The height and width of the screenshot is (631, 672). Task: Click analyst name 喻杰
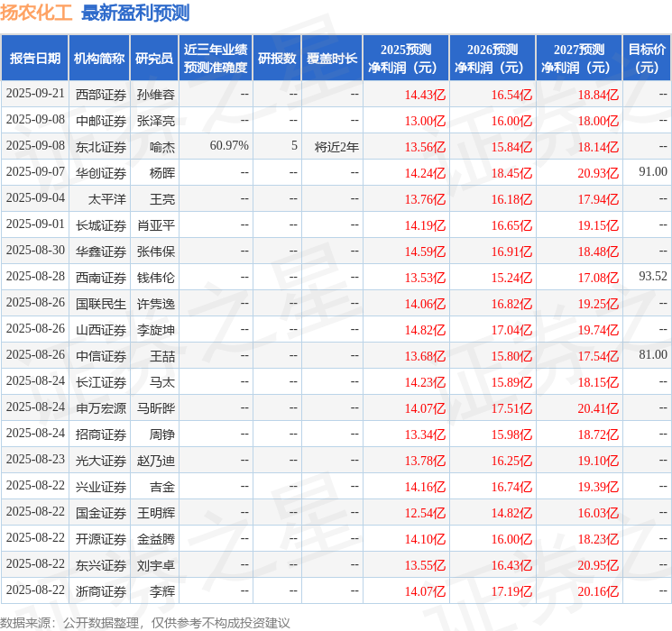pos(162,147)
